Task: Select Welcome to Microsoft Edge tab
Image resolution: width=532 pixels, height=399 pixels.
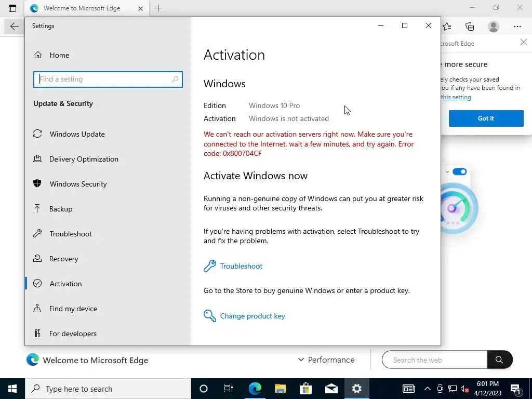Action: pyautogui.click(x=82, y=8)
